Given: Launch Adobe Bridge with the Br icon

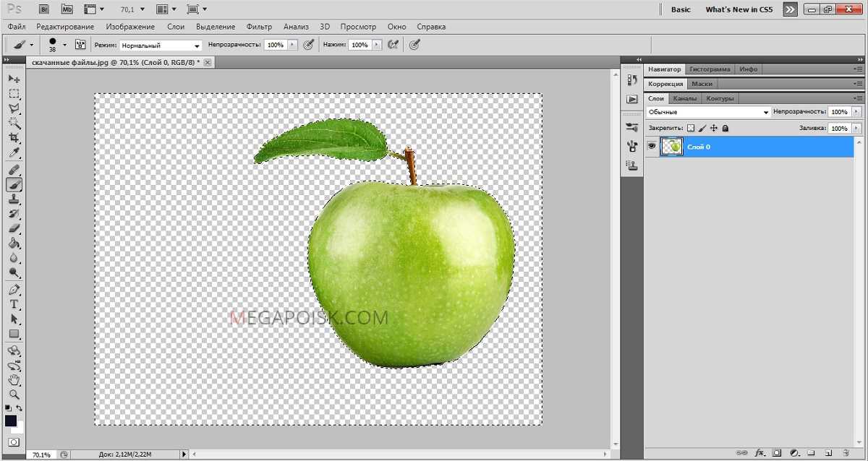Looking at the screenshot, I should point(45,9).
